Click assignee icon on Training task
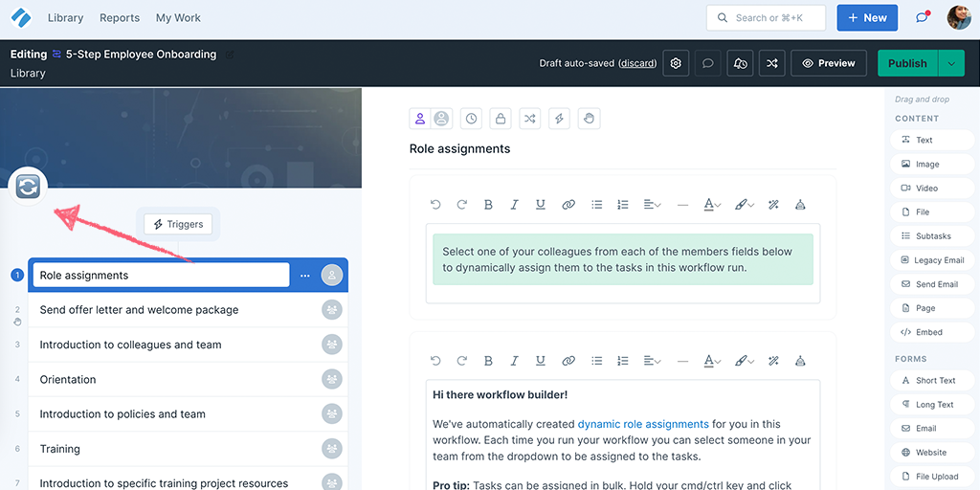Image resolution: width=980 pixels, height=490 pixels. [x=332, y=449]
